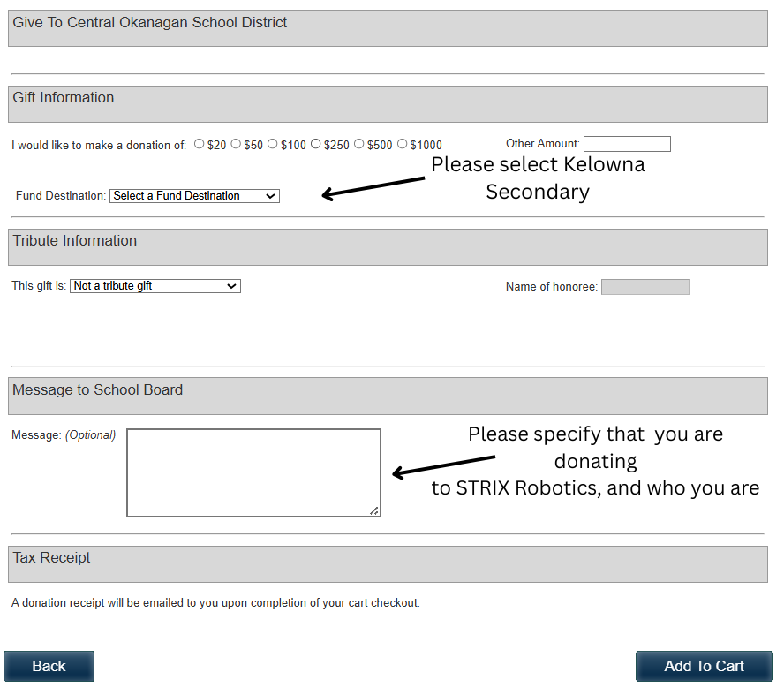Click the Tax Receipt section header

pos(388,563)
